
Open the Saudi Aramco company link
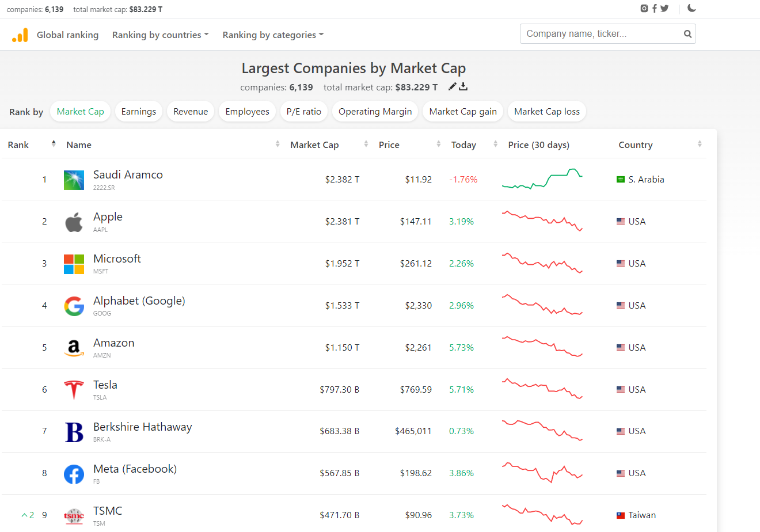pyautogui.click(x=128, y=175)
